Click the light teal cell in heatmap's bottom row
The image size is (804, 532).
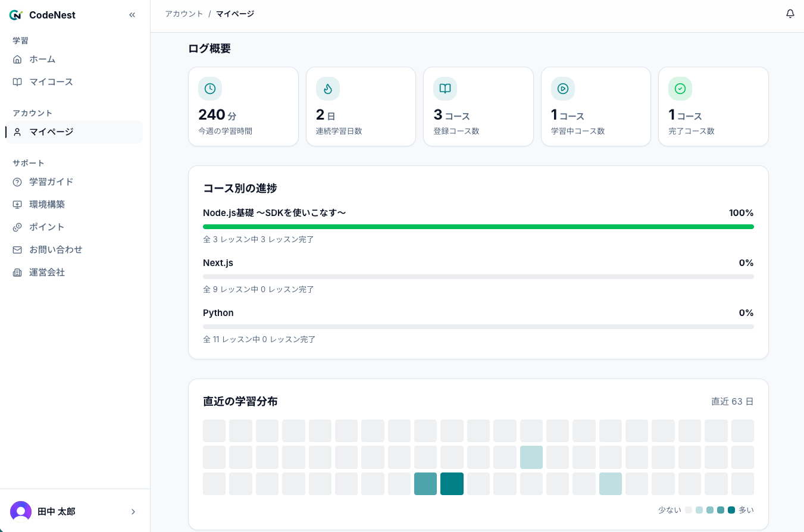tap(611, 484)
